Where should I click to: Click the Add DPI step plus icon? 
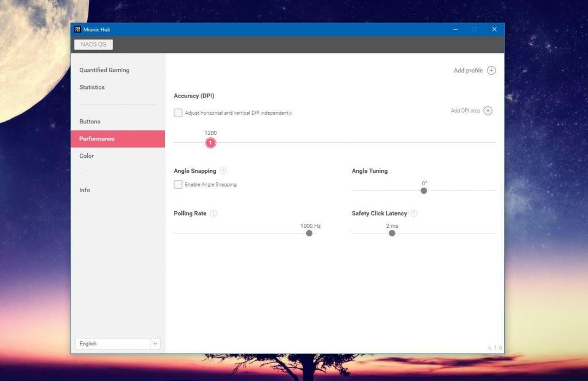tap(488, 111)
